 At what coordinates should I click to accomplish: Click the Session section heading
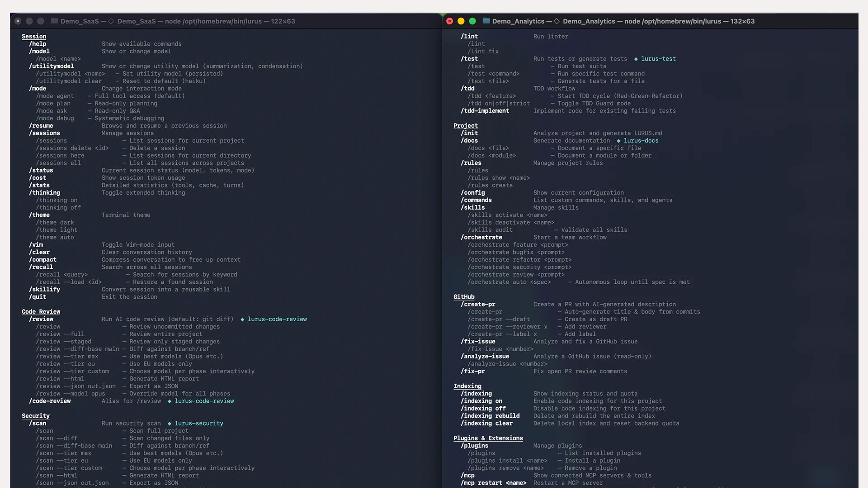[34, 37]
